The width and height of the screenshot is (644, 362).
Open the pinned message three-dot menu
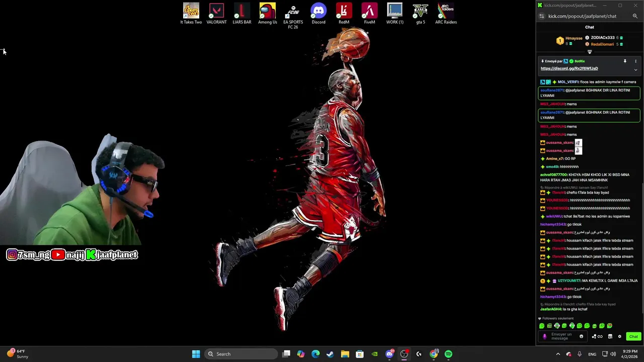point(635,61)
